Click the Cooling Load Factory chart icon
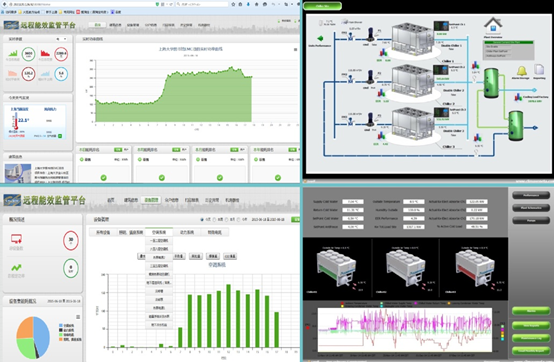 point(518,97)
